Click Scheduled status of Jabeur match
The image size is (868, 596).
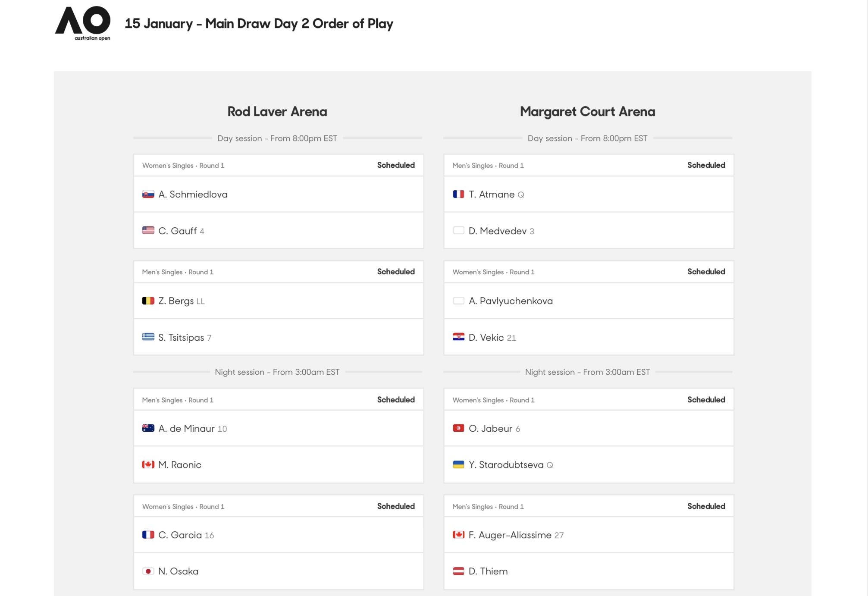tap(706, 400)
